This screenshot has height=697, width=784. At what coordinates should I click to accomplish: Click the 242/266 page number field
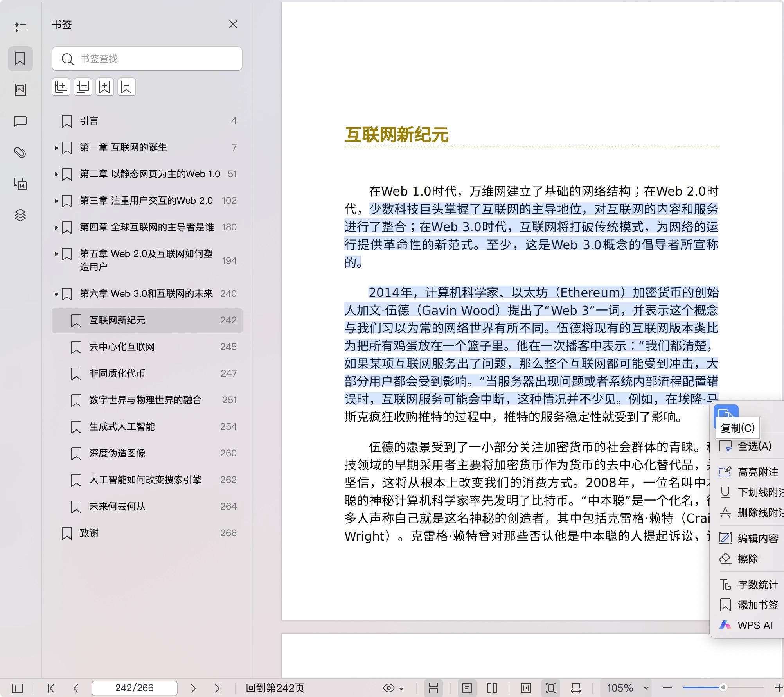134,688
